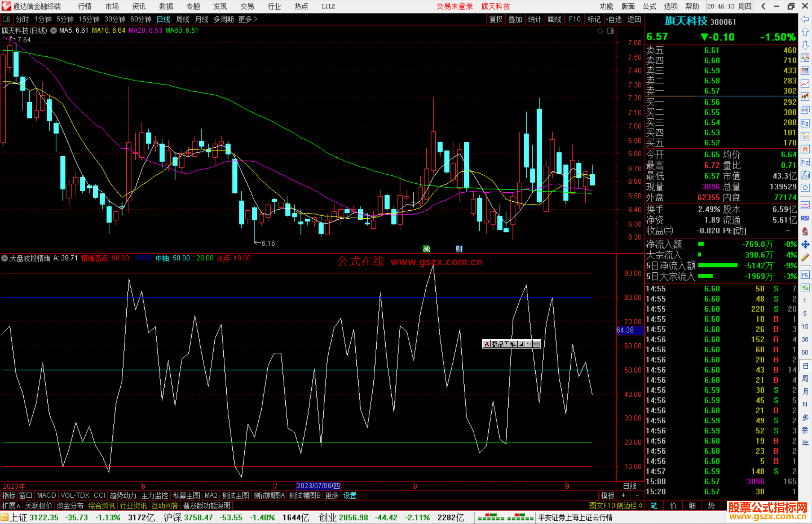This screenshot has width=812, height=524.
Task: Click the RSI indicator icon in sidebar
Action: (x=805, y=218)
